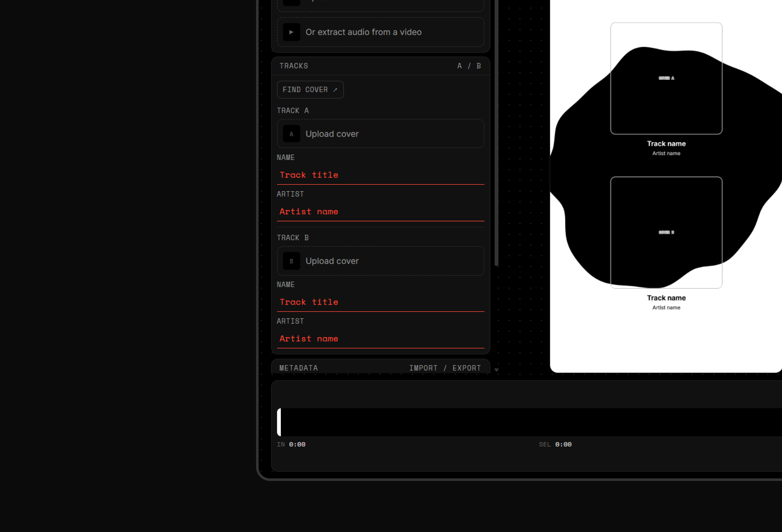
Task: Focus Track B 'Artist name' field
Action: point(381,339)
